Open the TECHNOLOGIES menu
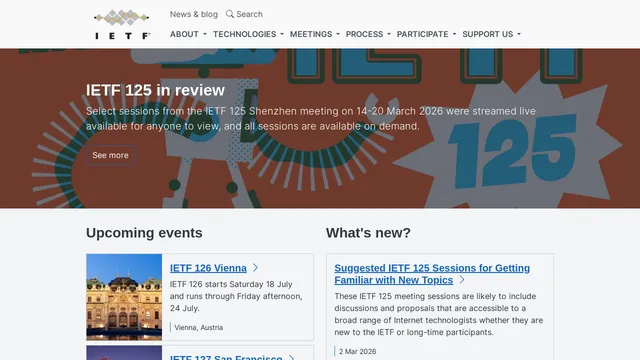Screen dimensions: 640x360 248,34
